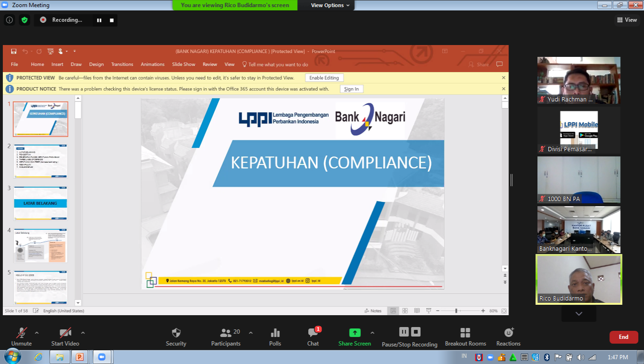Select the Banknagari Kanto video tile

[x=579, y=229]
